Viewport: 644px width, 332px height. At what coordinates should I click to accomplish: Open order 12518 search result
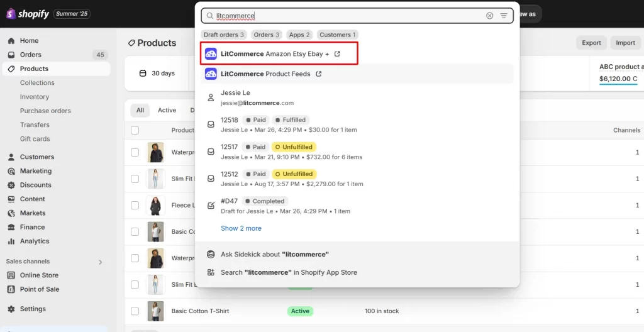tap(357, 124)
